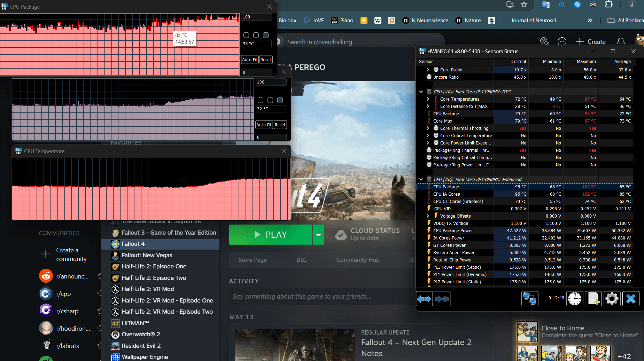Select CPU Package Power row in HWiNFO

pos(525,230)
